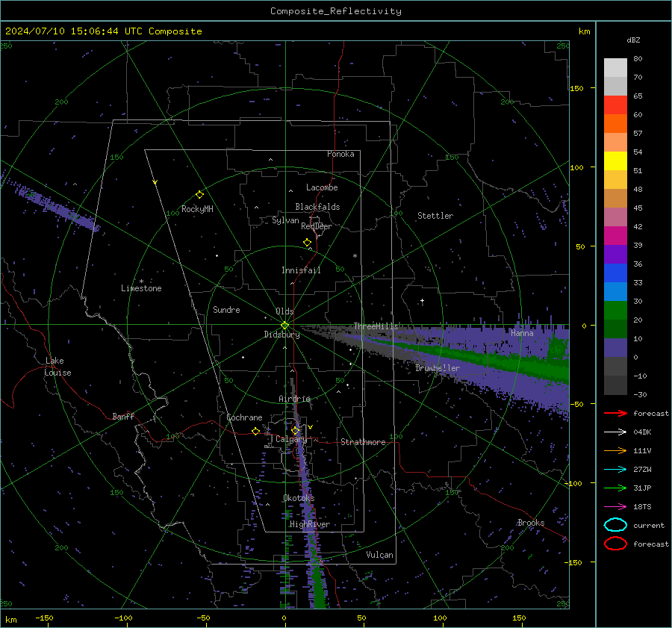Click the Composite_Reflectivity title
This screenshot has width=672, height=628.
click(x=336, y=11)
